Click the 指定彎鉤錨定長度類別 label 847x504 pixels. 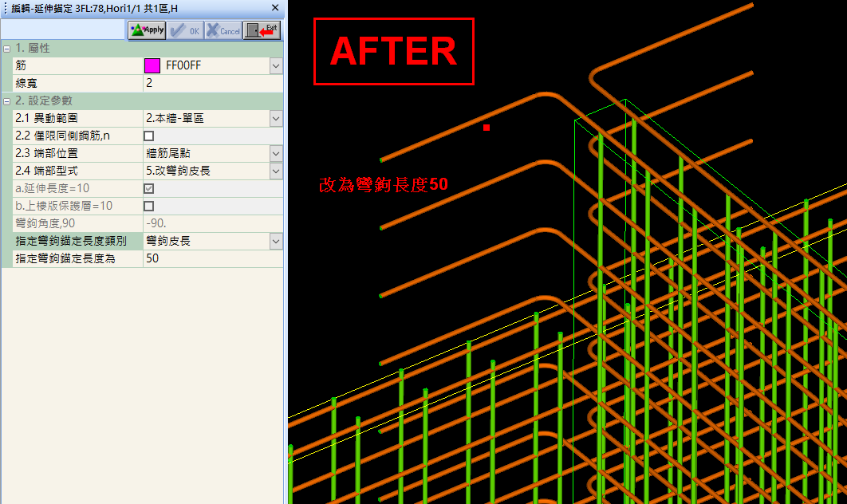tap(71, 242)
